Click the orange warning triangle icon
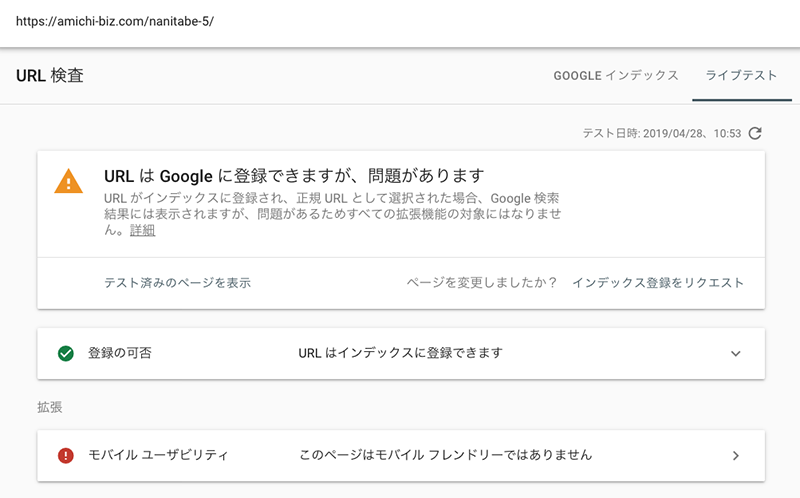Screen dimensions: 800x498 tap(68, 180)
